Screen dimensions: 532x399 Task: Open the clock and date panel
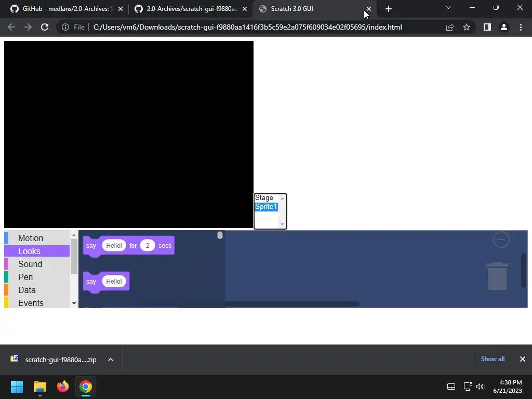pyautogui.click(x=508, y=387)
